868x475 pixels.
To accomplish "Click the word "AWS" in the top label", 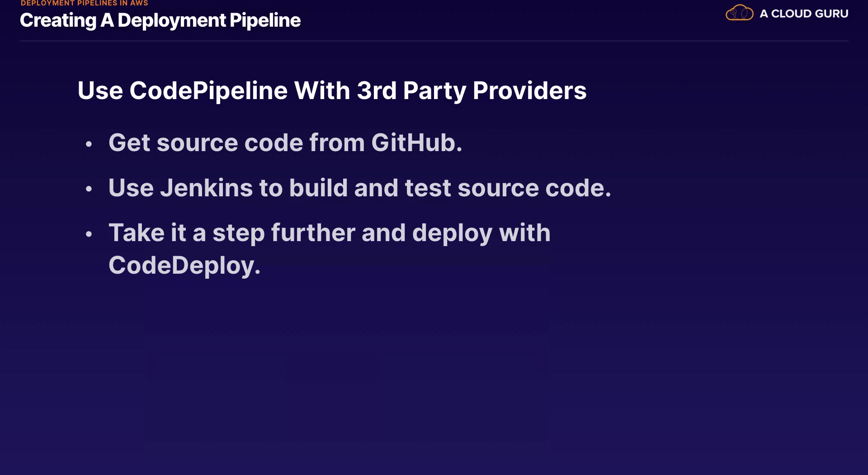I will point(139,3).
